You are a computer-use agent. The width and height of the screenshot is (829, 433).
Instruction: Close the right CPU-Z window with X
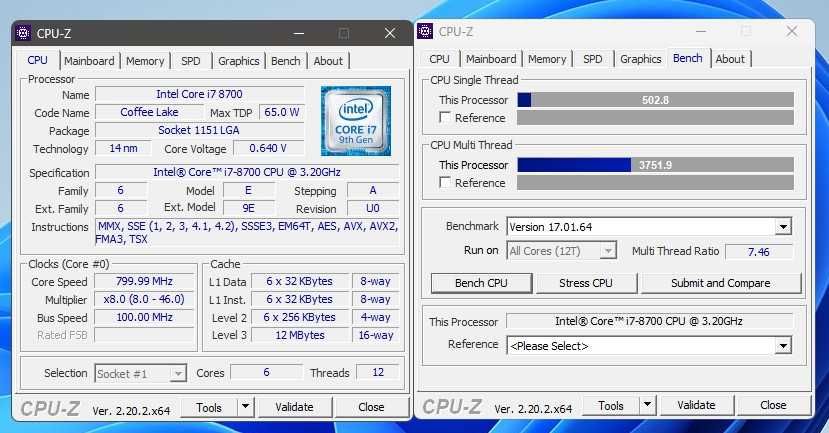tap(791, 31)
